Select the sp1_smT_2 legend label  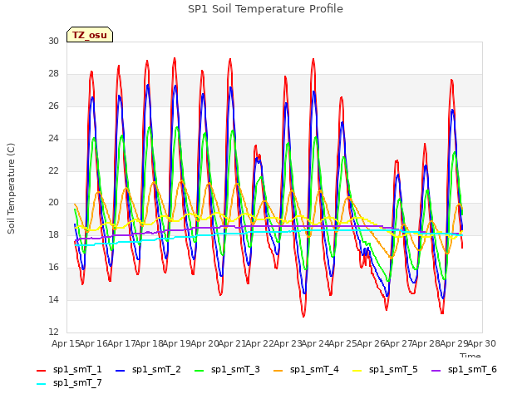click(x=156, y=370)
